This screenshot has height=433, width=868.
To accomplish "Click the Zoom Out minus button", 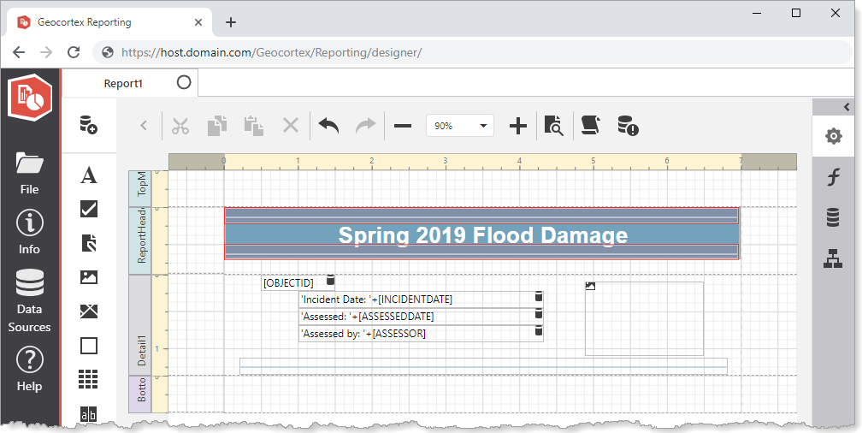I will [402, 127].
